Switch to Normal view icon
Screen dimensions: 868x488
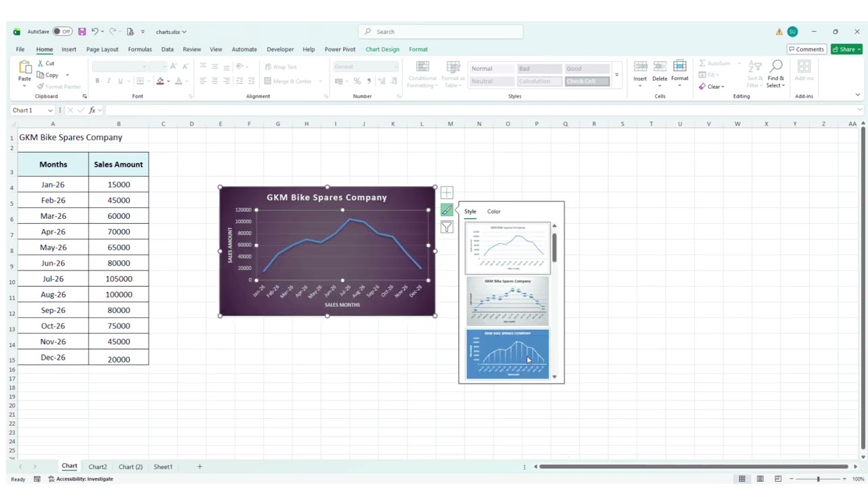pos(742,479)
